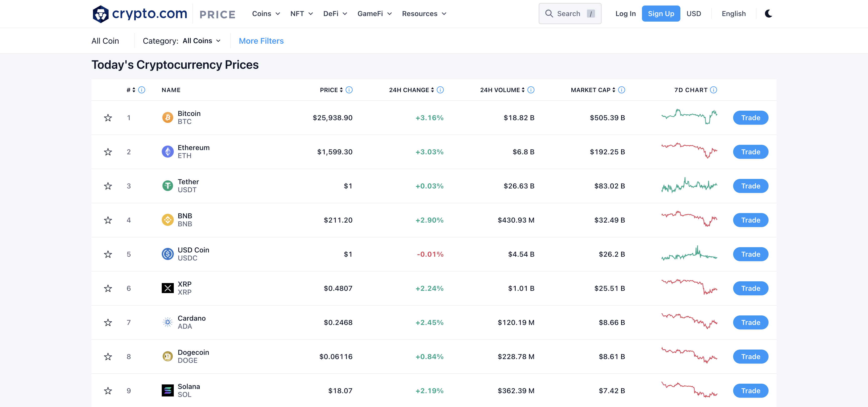This screenshot has width=868, height=407.
Task: Click Trade for Tether
Action: click(x=750, y=186)
